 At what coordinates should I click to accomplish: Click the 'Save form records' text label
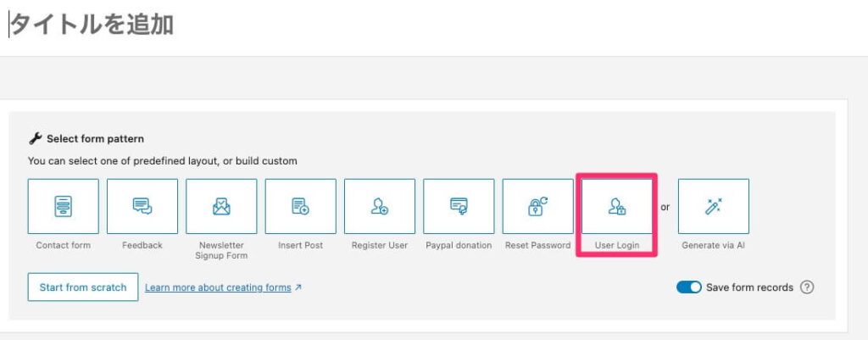click(x=750, y=287)
